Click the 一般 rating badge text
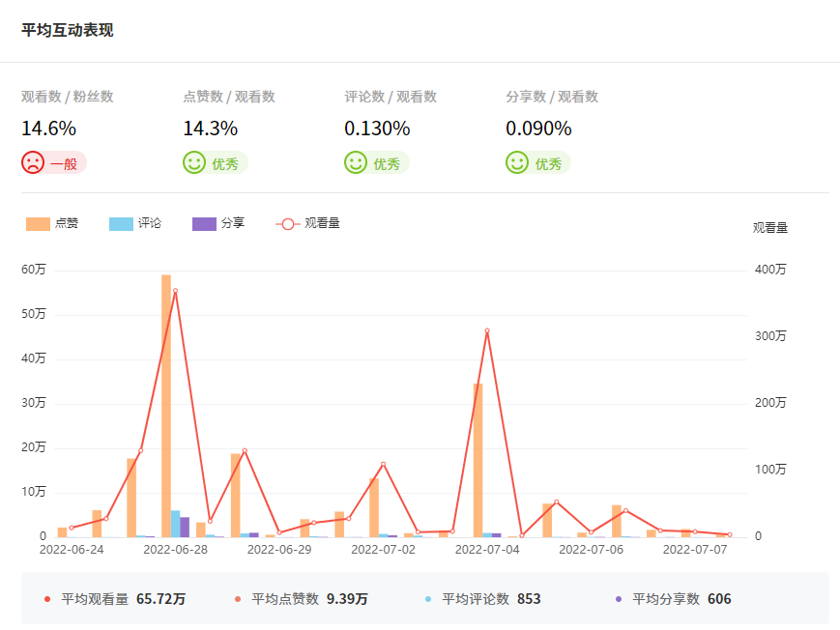Viewport: 840px width, 630px height. pos(64,163)
